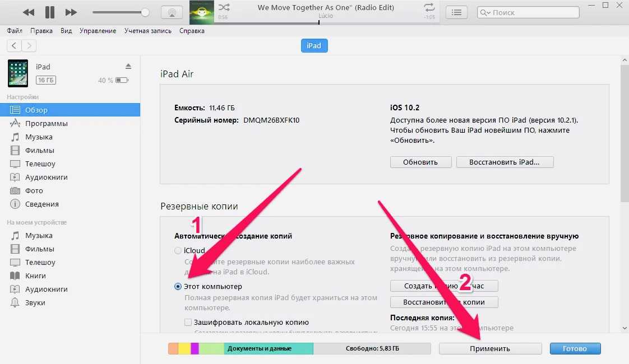Screen dimensions: 629x364
Task: Toggle the repeat playback icon
Action: (x=429, y=7)
